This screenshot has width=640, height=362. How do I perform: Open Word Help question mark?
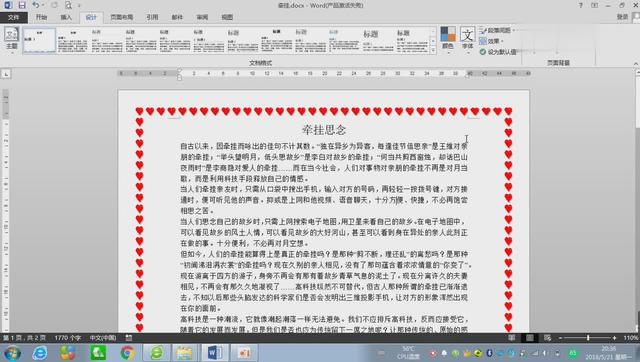pos(580,5)
